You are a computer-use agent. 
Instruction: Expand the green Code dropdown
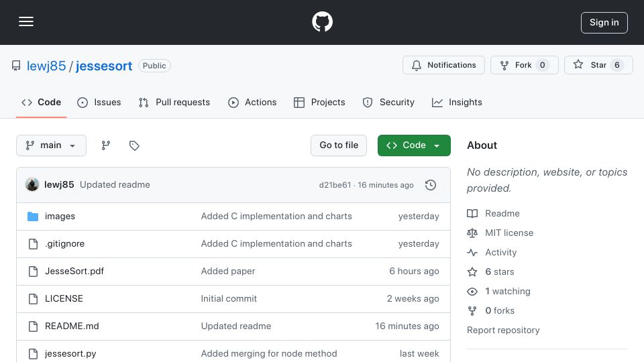[x=414, y=145]
